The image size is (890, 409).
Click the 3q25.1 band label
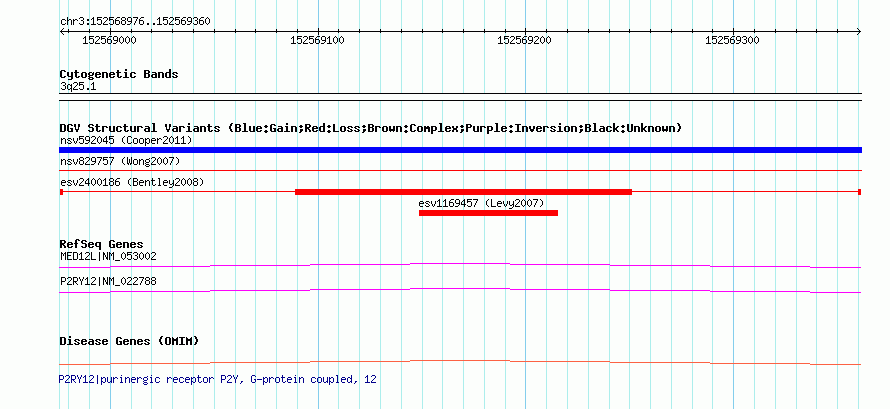[x=78, y=87]
